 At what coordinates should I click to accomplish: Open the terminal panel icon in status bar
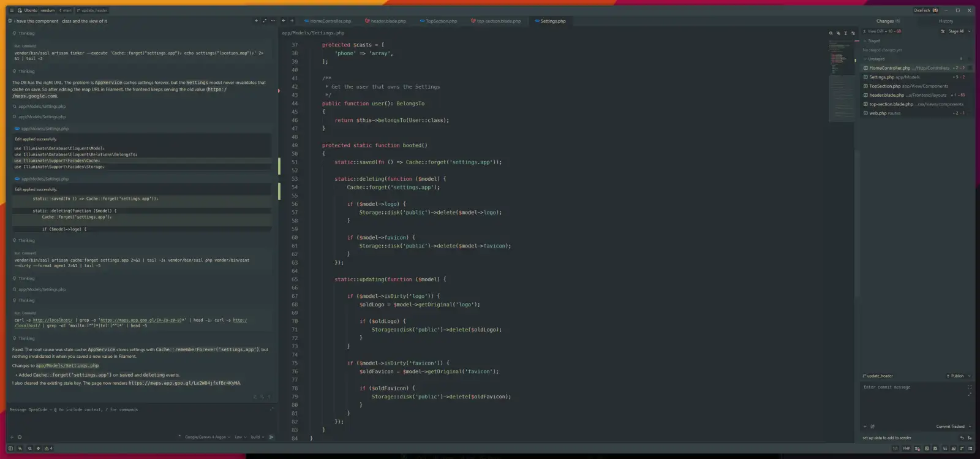point(927,448)
